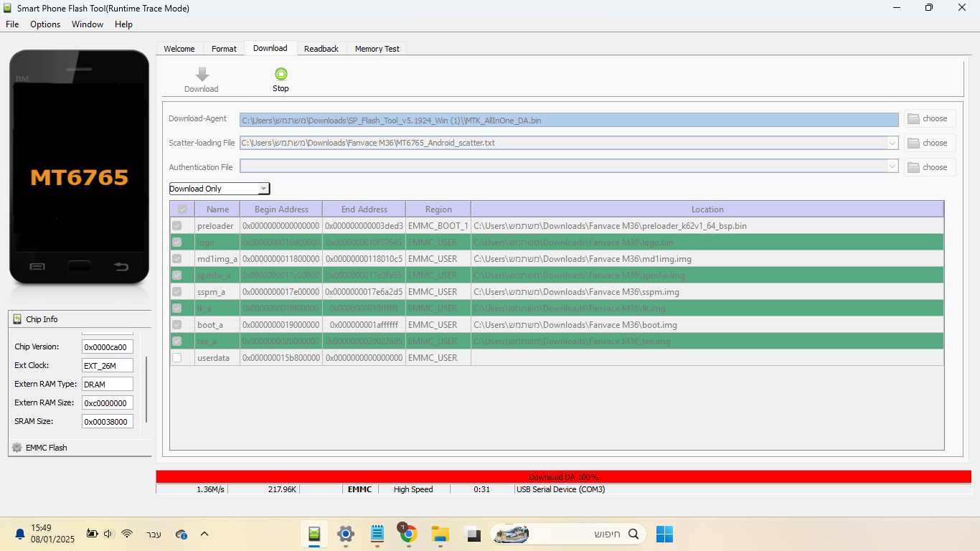Click the OneDrive cloud icon in tray
The height and width of the screenshot is (551, 980).
tap(182, 534)
